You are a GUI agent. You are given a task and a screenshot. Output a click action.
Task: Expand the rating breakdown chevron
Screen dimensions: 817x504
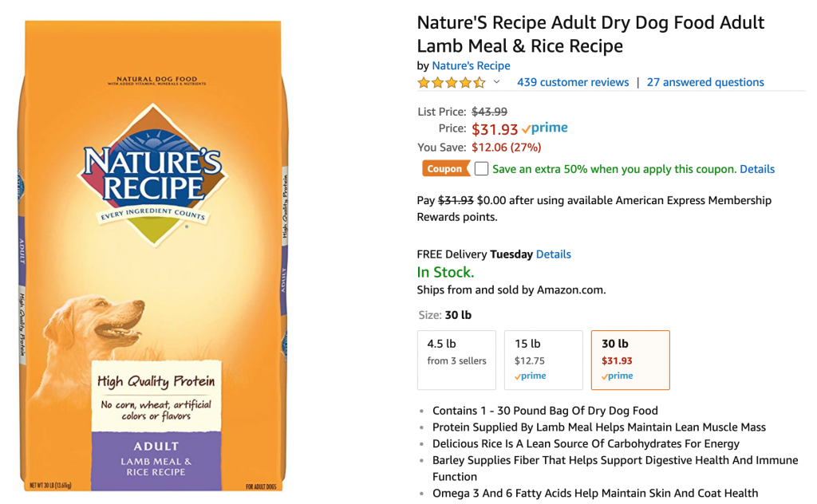point(497,82)
